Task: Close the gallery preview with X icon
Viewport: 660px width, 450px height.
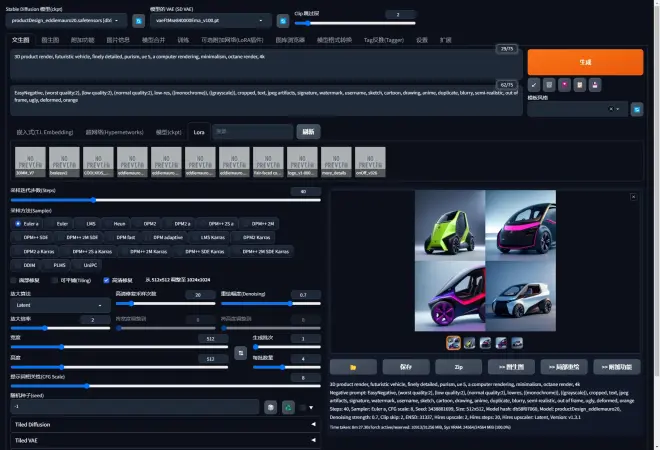Action: (633, 197)
